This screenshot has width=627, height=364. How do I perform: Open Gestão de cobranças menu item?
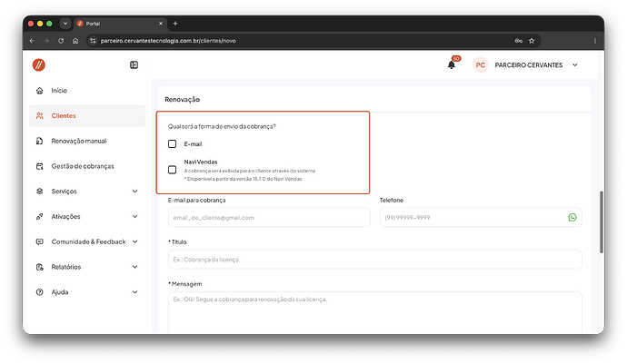[x=87, y=166]
